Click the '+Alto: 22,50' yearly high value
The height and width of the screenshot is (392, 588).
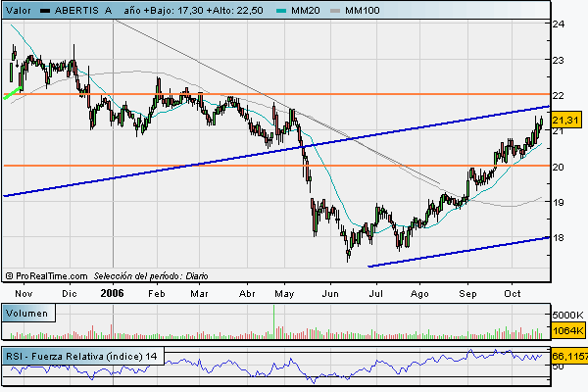[237, 11]
